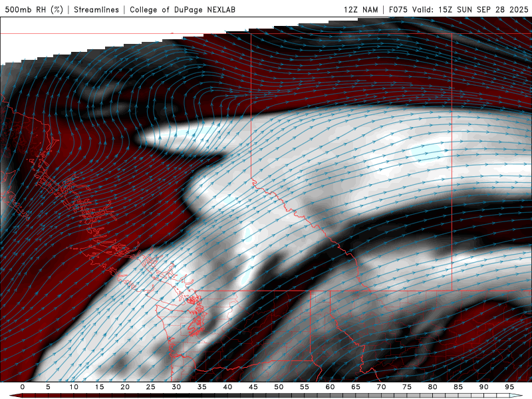Select the colorbar label "20"

[x=125, y=387]
